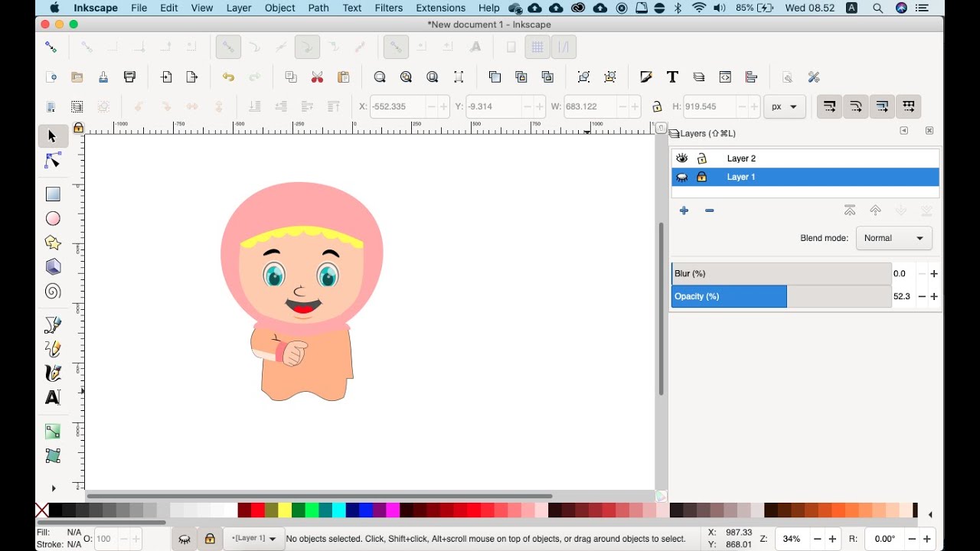Select the Rectangle tool
This screenshot has width=980, height=551.
click(x=52, y=194)
